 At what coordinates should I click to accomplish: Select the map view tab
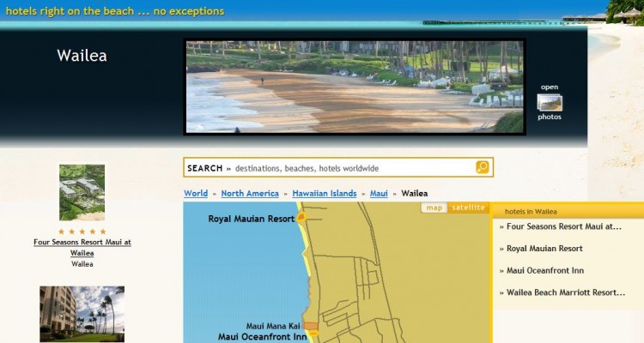(434, 208)
